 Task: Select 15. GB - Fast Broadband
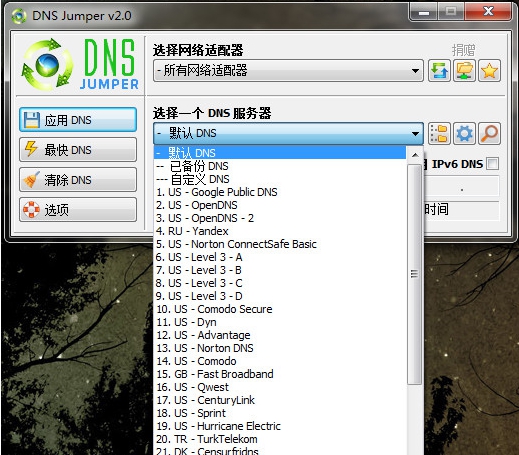click(x=280, y=374)
